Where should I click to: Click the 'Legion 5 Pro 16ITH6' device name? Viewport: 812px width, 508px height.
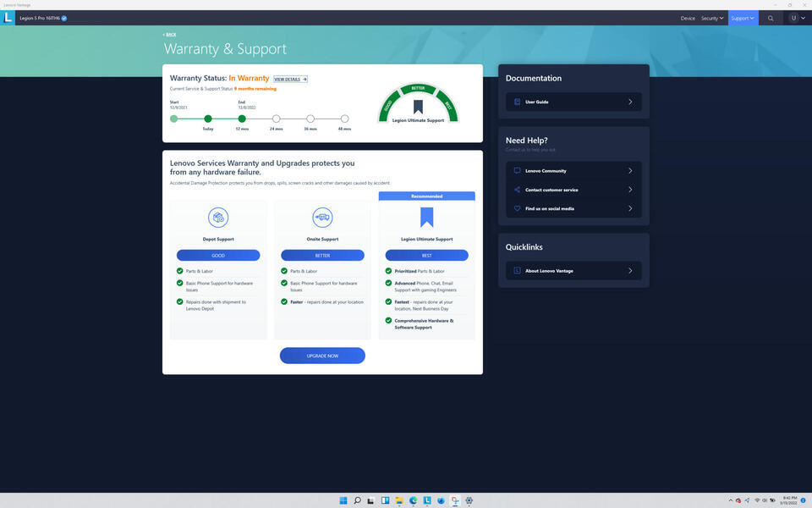point(40,18)
